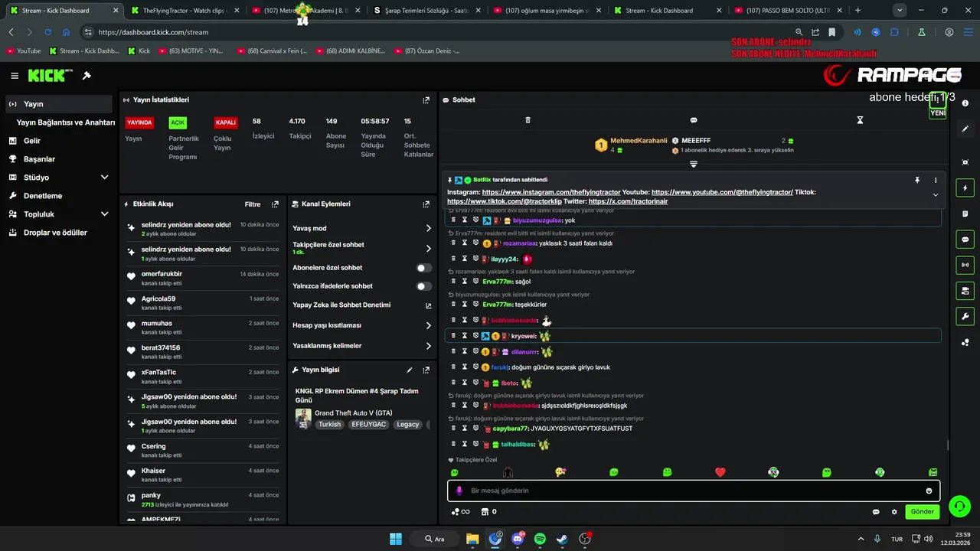Click the wrench icon in right sidebar

[965, 317]
